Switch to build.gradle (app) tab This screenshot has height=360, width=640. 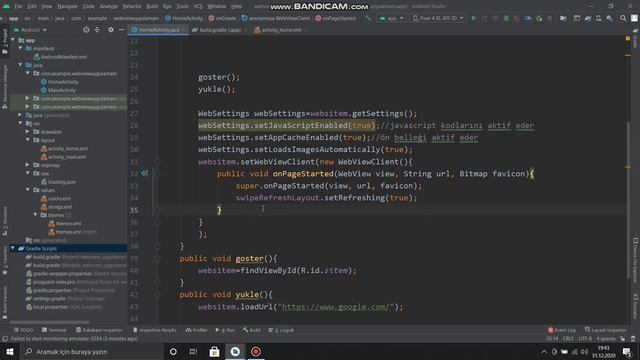[x=220, y=30]
